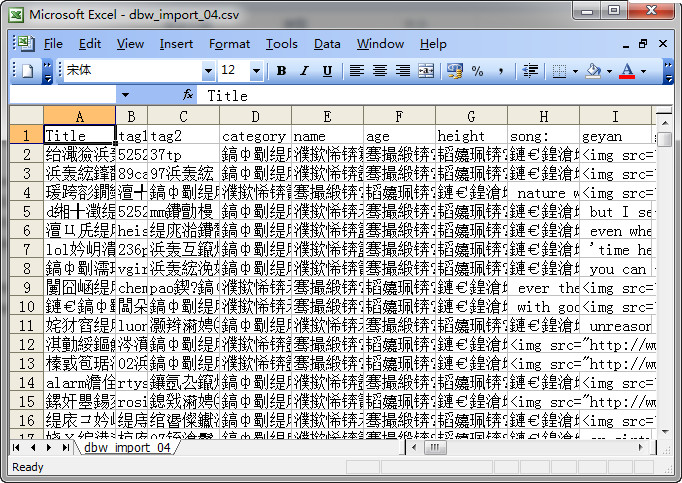This screenshot has width=682, height=483.
Task: Go to first sheet tab arrow
Action: click(17, 447)
